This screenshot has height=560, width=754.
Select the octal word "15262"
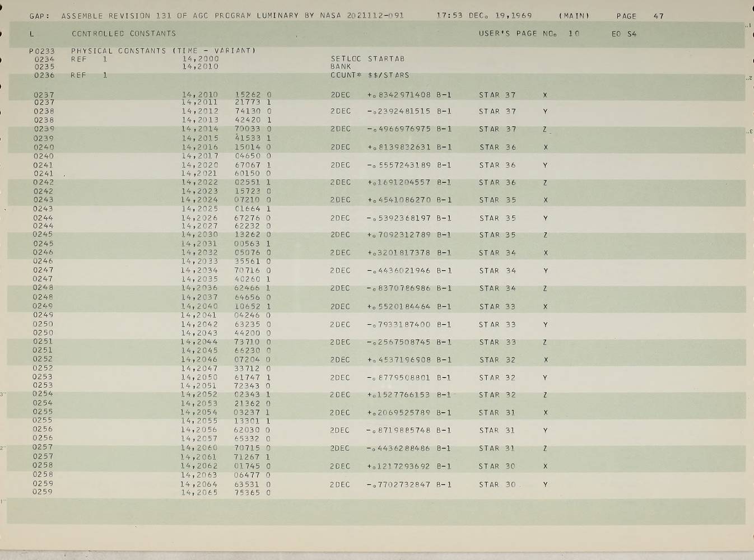pos(247,95)
